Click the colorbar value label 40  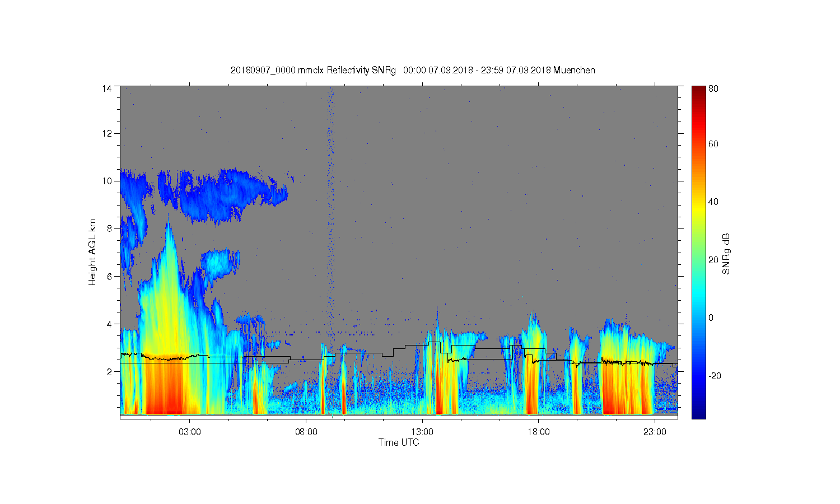[x=713, y=202]
